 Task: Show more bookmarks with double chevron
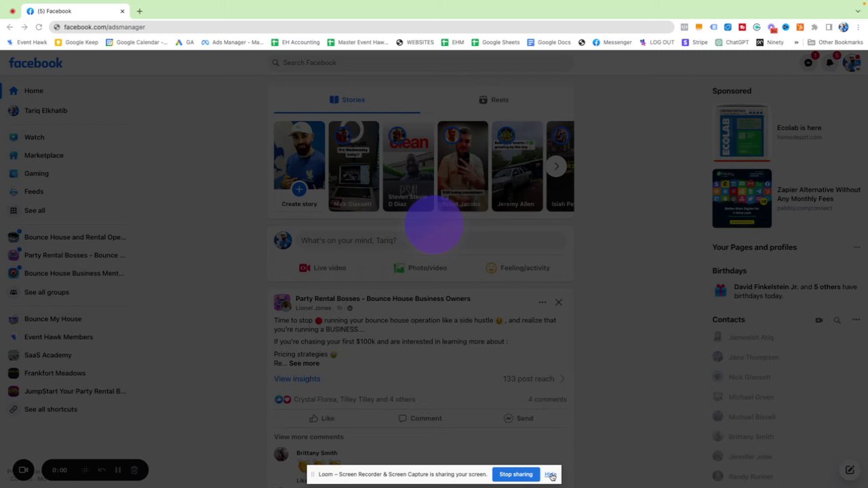796,42
